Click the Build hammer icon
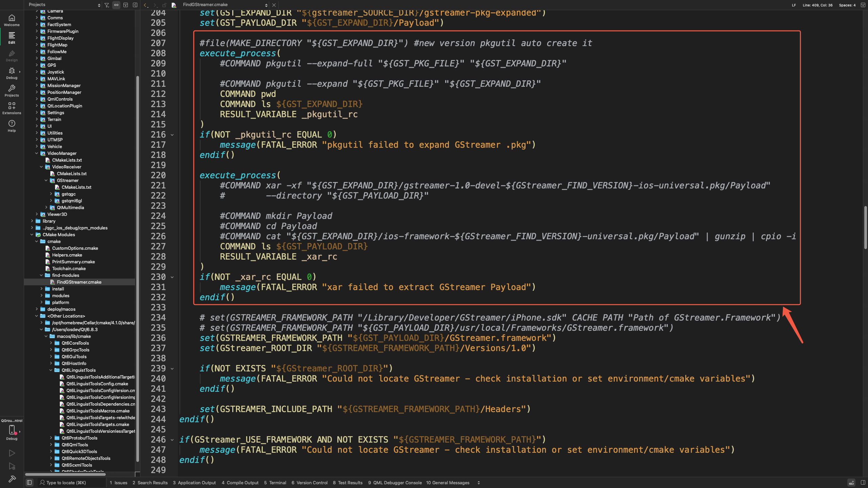 (12, 479)
